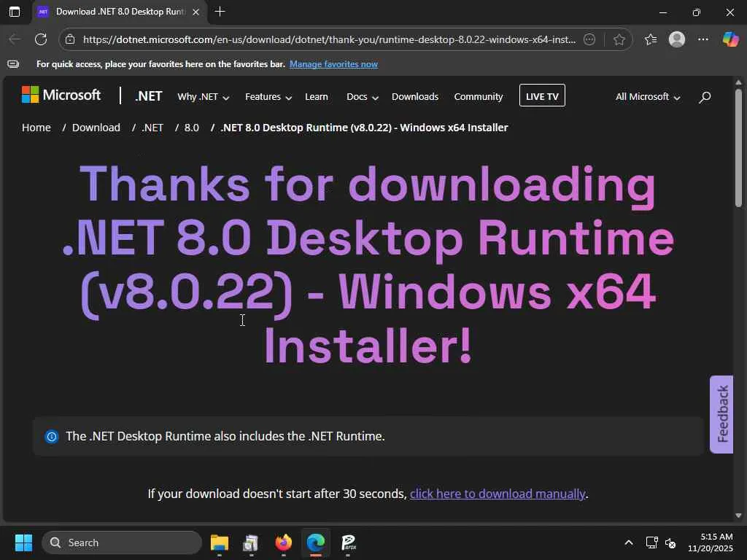Show hidden system tray icons
The image size is (747, 560).
tap(628, 542)
